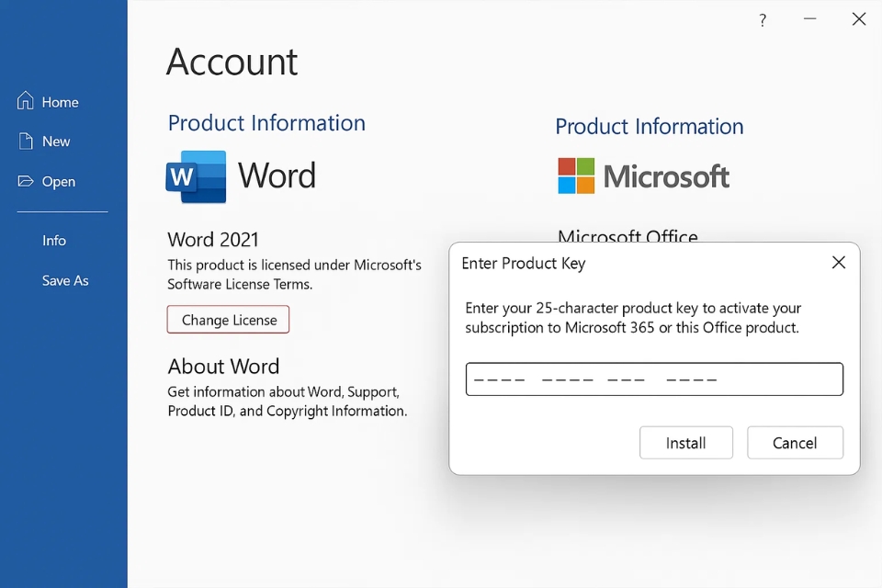Click the question mark help icon

coord(763,20)
